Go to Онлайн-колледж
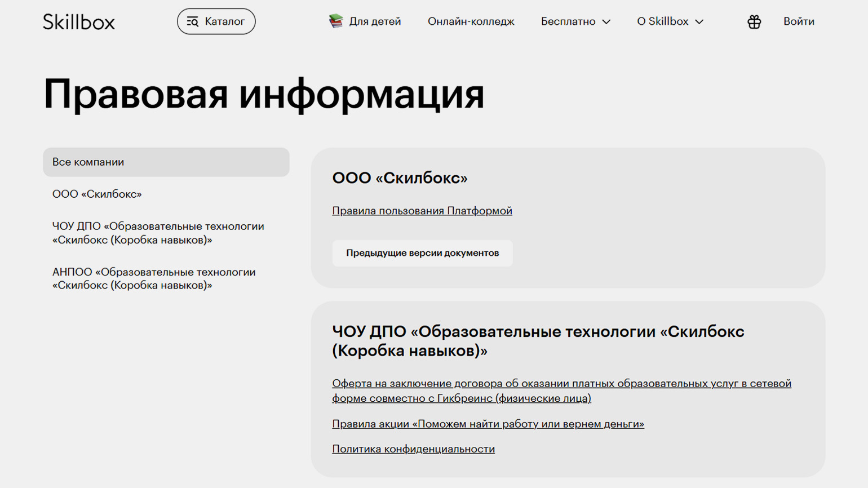This screenshot has height=488, width=868. point(471,21)
